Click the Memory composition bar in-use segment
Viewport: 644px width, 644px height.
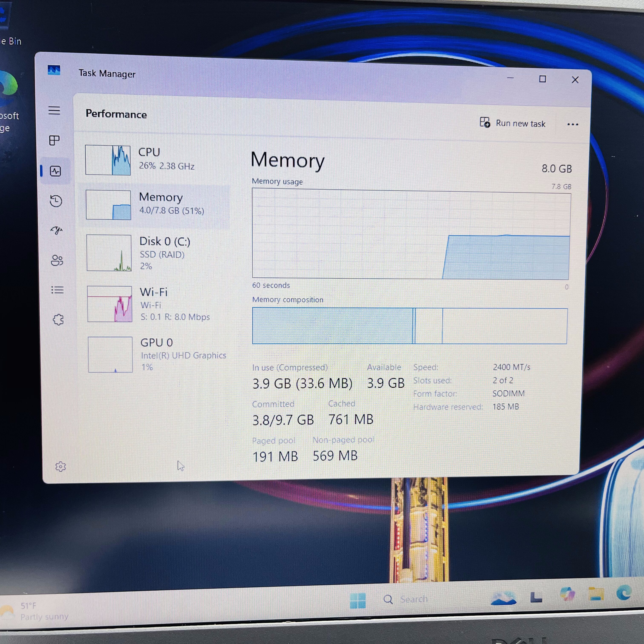332,326
